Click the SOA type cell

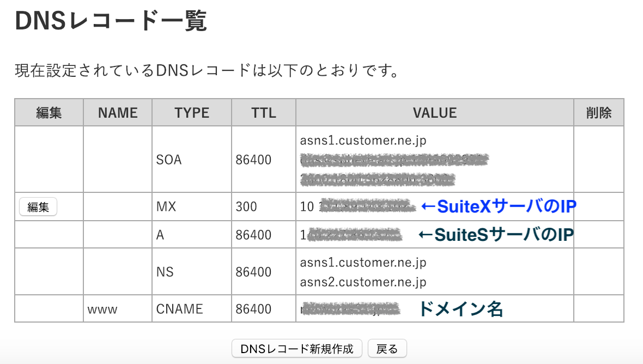click(x=191, y=160)
